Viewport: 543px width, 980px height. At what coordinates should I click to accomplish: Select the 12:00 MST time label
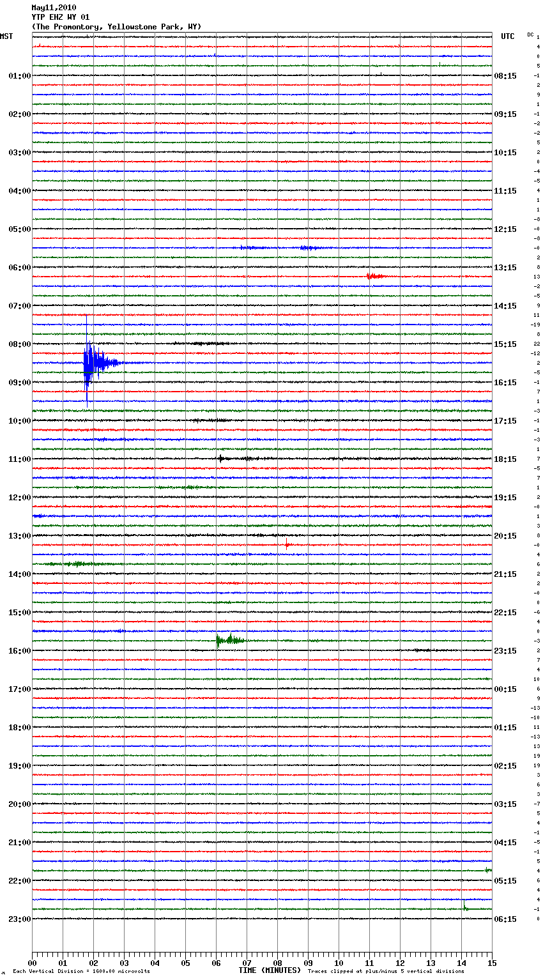(19, 498)
